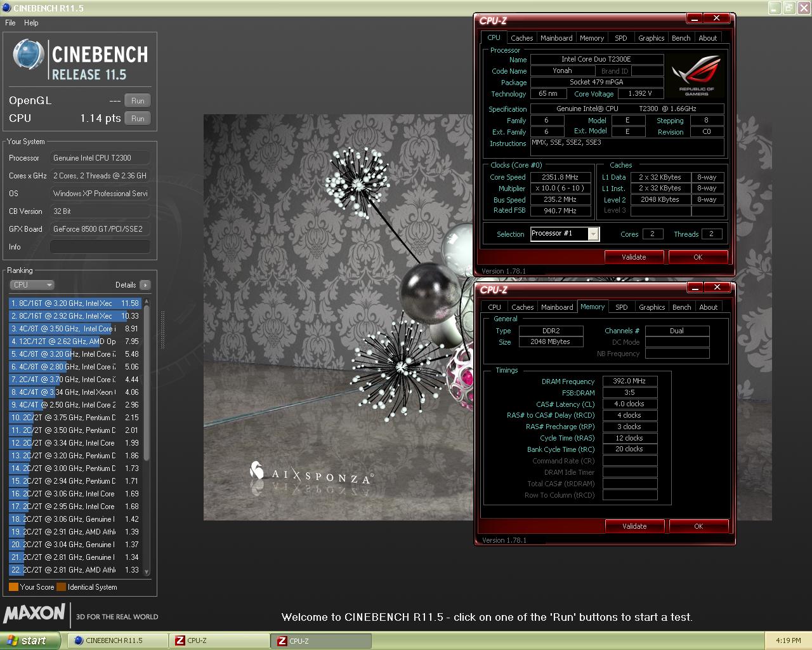
Task: Open Graphics tab in bottom CPU-Z window
Action: (x=652, y=307)
